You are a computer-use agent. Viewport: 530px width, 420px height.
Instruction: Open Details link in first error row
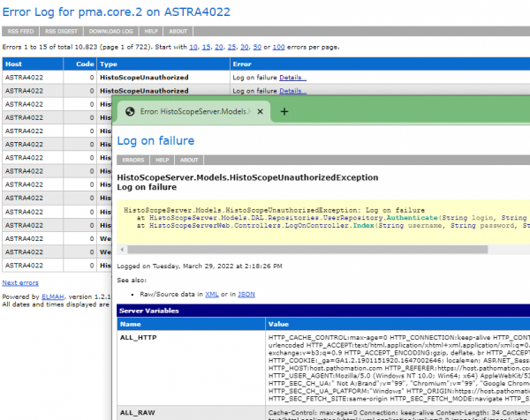point(292,78)
